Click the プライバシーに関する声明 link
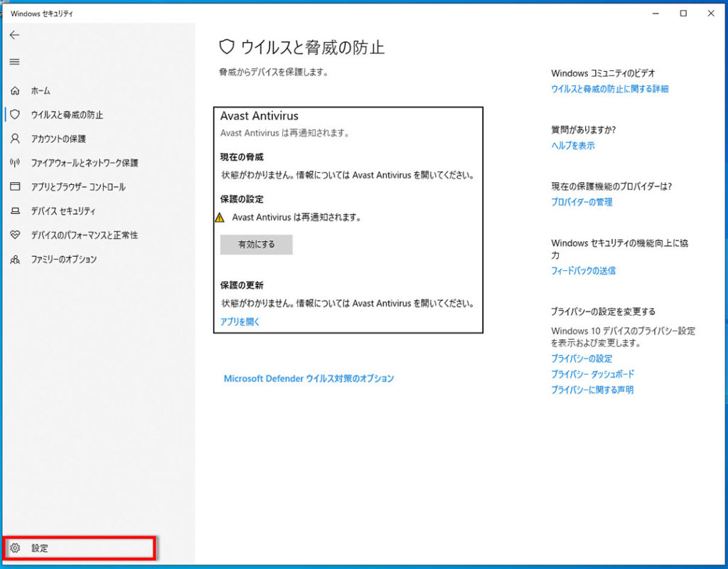The image size is (728, 569). click(x=592, y=390)
